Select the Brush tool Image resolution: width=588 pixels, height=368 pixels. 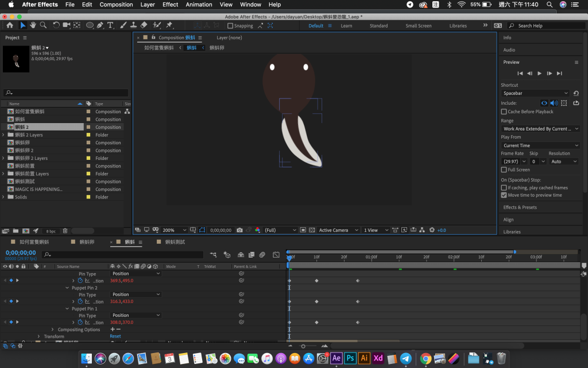pos(123,25)
